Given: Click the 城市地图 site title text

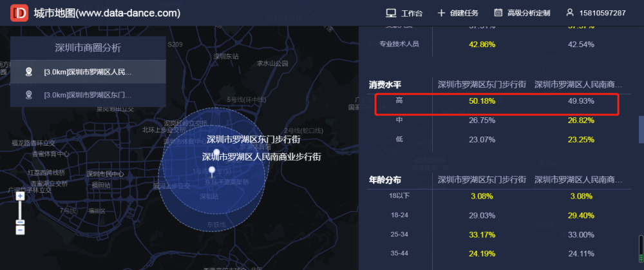Looking at the screenshot, I should click(x=107, y=13).
